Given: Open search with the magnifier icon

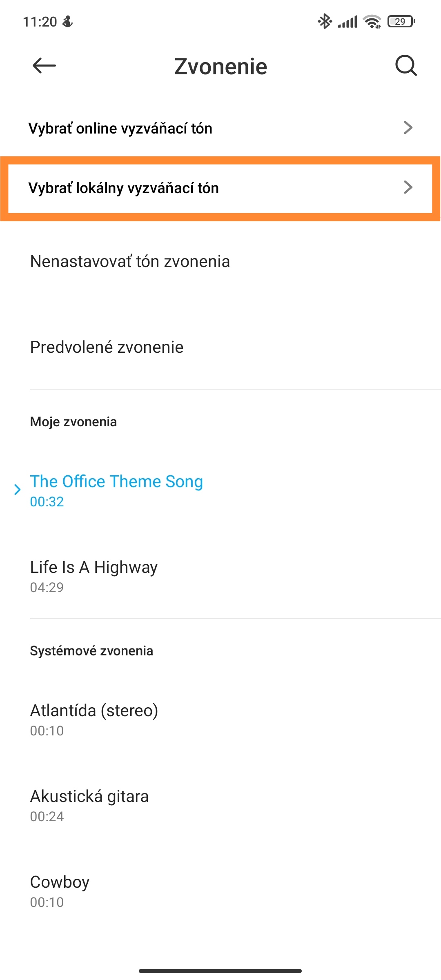Looking at the screenshot, I should 406,65.
